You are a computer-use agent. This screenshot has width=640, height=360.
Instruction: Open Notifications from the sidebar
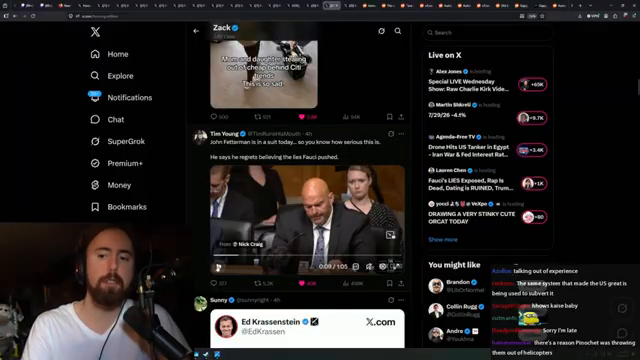[x=121, y=98]
